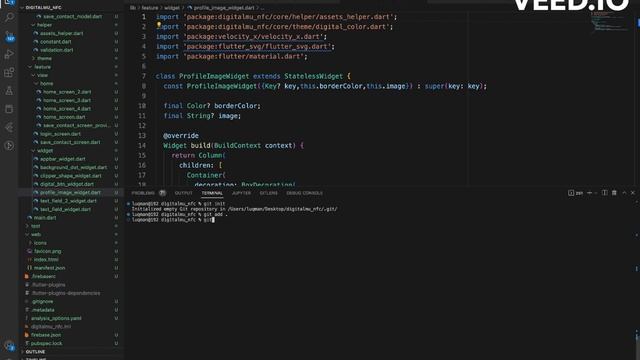Image resolution: width=640 pixels, height=360 pixels.
Task: Open validation.dart file
Action: 57,50
